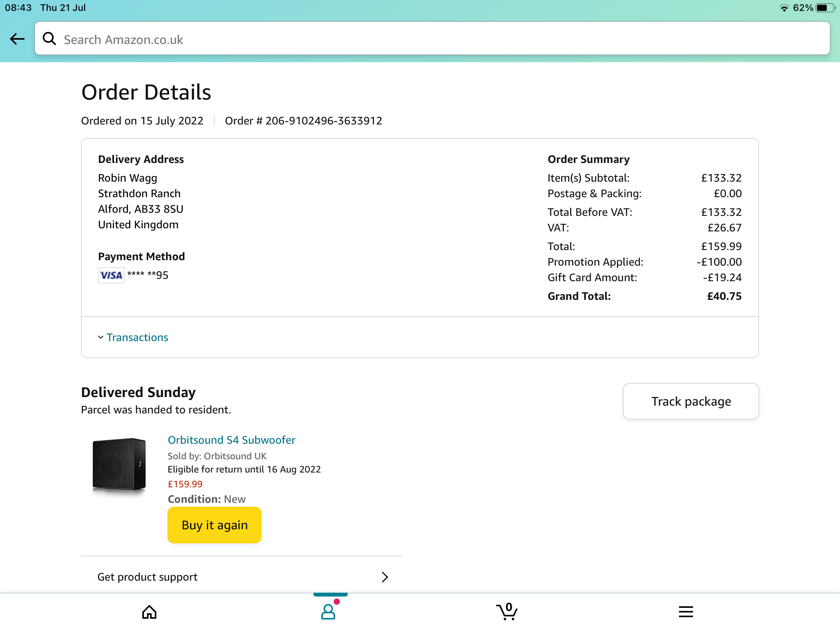Select the Eligible for return until 16 Aug text
Screen dimensions: 840x630
(244, 469)
